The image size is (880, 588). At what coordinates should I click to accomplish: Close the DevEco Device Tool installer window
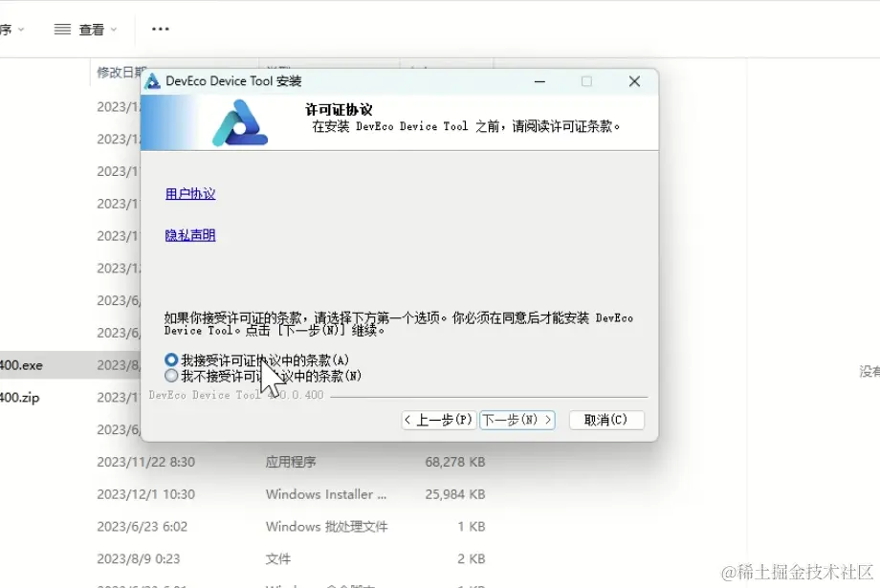634,82
